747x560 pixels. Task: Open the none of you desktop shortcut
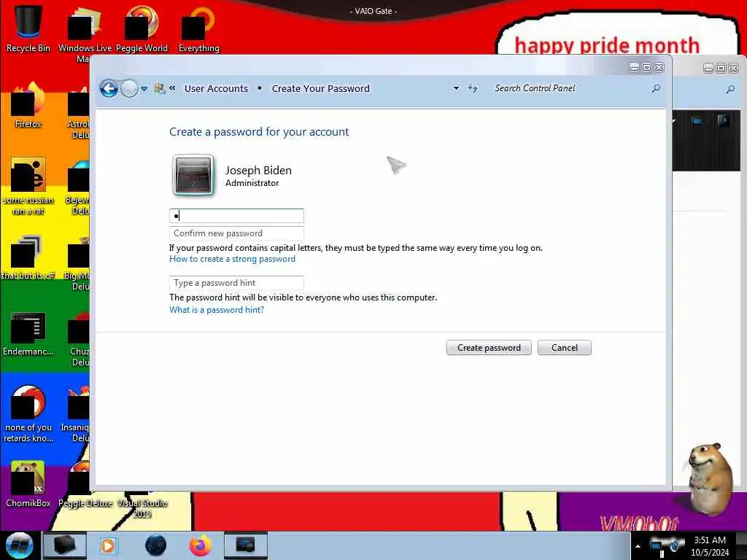[28, 413]
